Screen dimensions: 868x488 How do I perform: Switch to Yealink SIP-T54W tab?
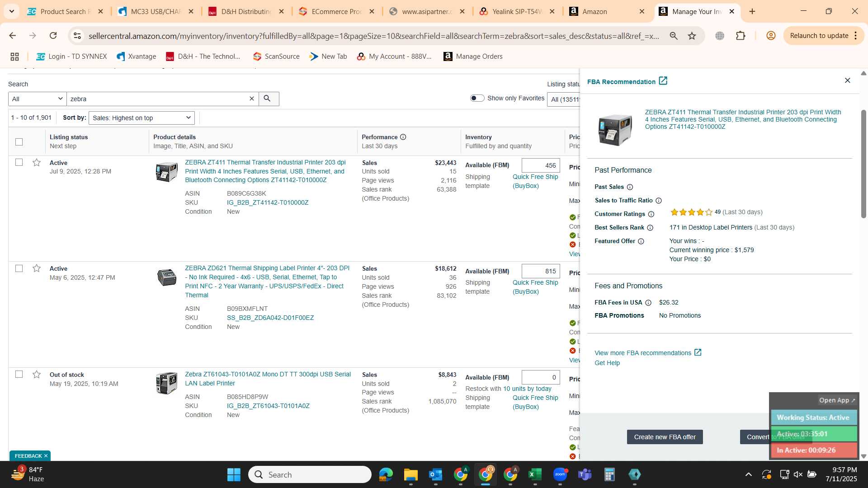(x=518, y=12)
